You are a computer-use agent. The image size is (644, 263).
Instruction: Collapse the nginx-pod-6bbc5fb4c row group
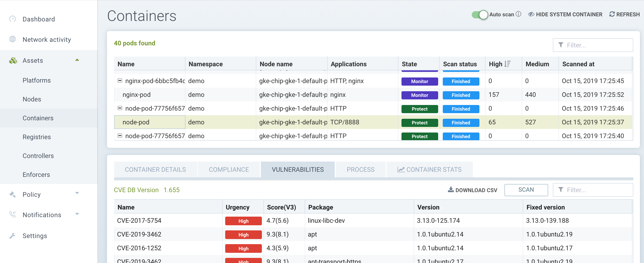point(120,81)
